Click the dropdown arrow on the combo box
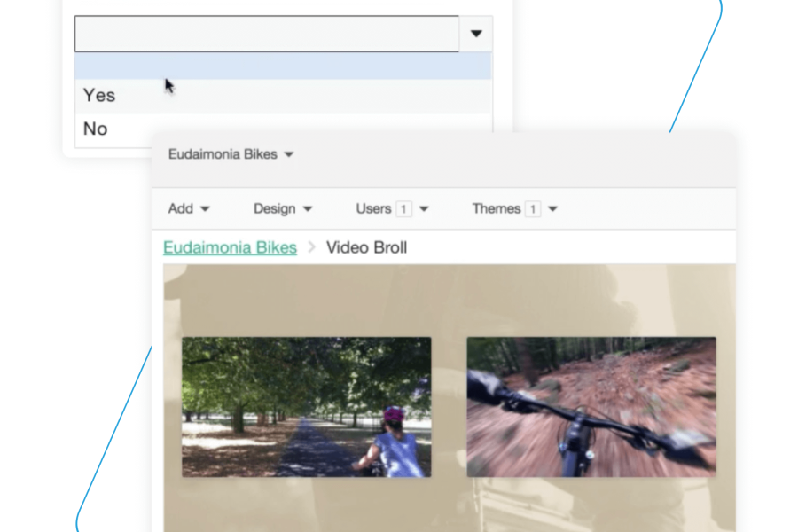The width and height of the screenshot is (798, 532). pyautogui.click(x=476, y=34)
